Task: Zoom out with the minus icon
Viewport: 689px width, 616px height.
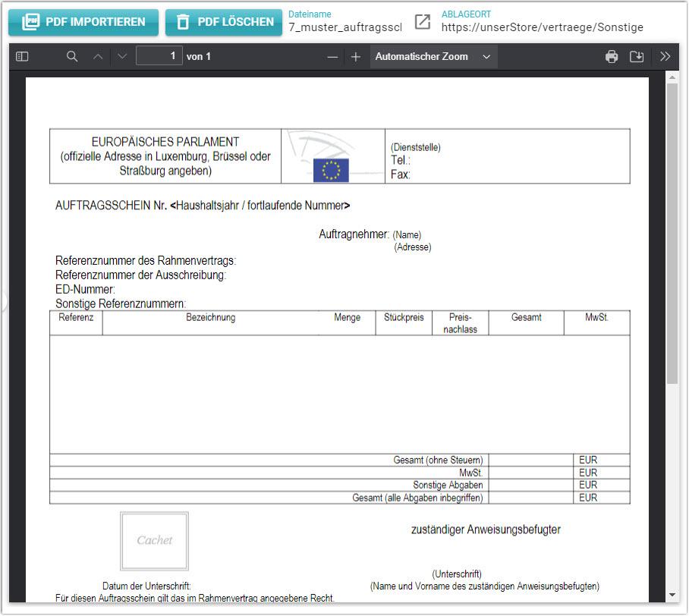Action: tap(332, 57)
